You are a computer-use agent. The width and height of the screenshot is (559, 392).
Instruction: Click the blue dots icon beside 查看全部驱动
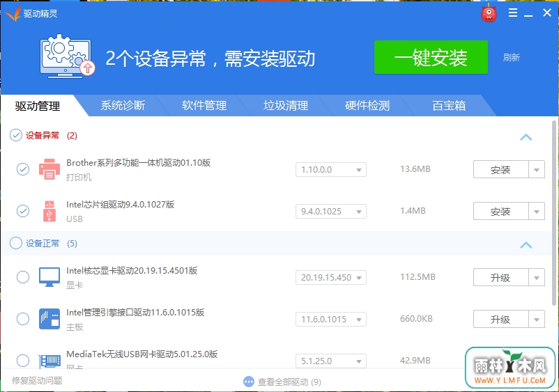pyautogui.click(x=249, y=382)
